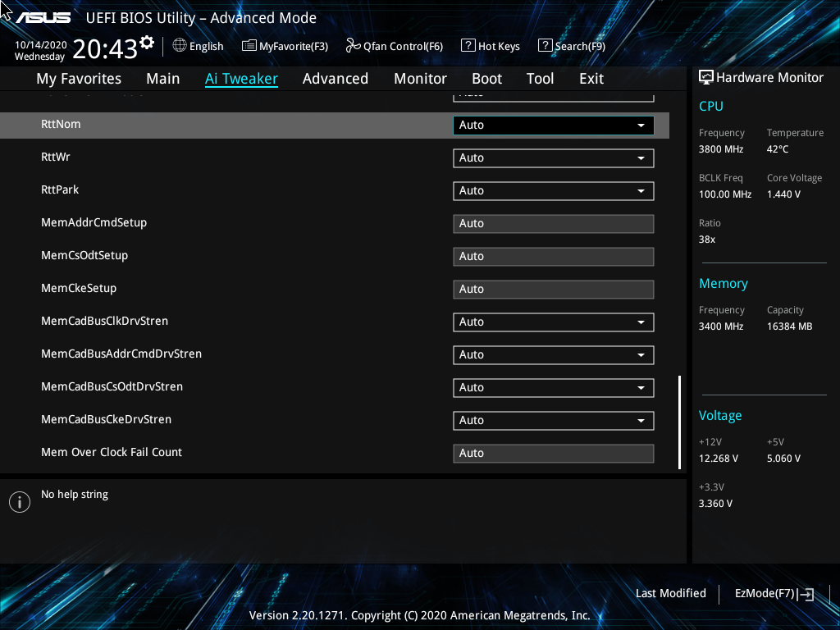Viewport: 840px width, 630px height.
Task: Select the MemCkeSetup label
Action: (79, 288)
